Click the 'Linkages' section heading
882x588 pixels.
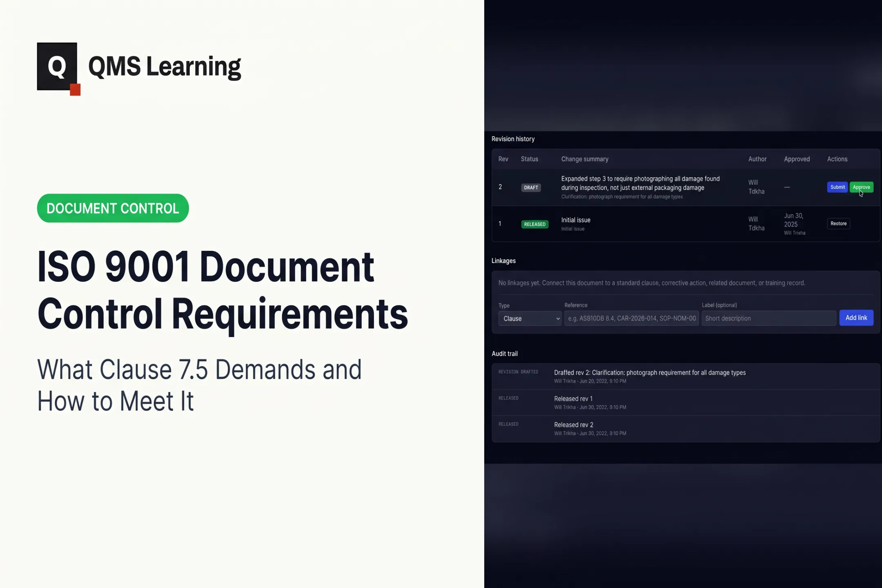(503, 261)
